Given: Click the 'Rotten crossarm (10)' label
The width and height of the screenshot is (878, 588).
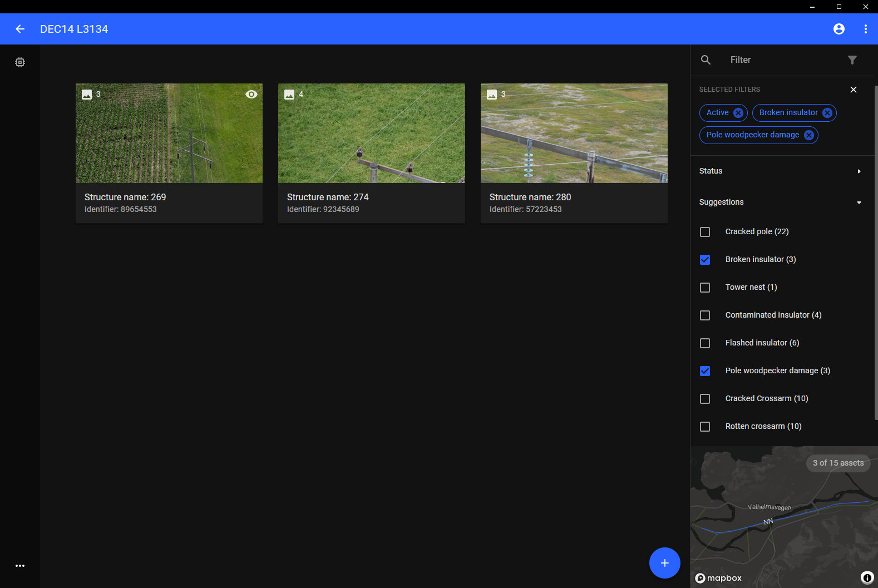Looking at the screenshot, I should pos(763,426).
